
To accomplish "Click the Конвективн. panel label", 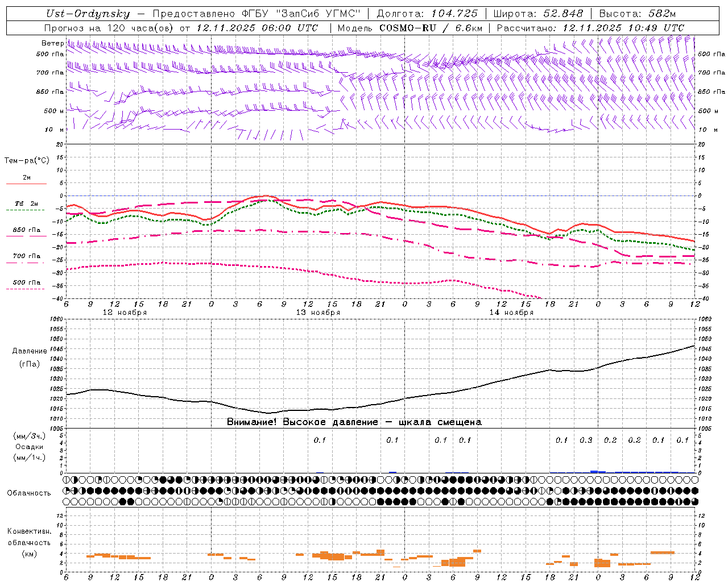I will click(30, 531).
